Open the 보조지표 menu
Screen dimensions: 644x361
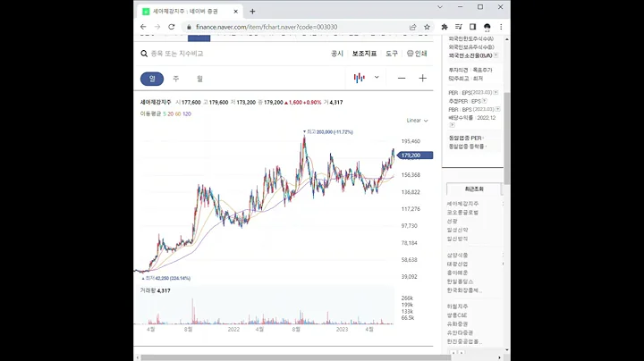coord(364,54)
